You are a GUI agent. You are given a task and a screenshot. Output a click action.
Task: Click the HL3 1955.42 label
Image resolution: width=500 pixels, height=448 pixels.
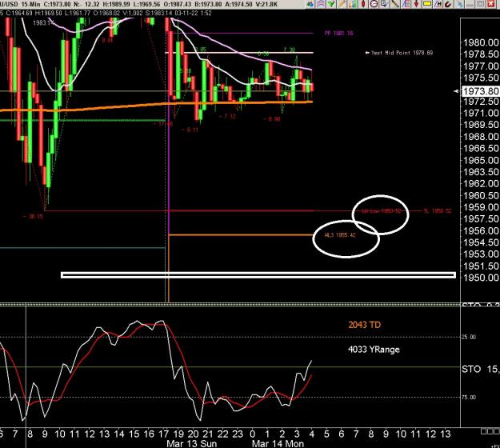point(340,235)
